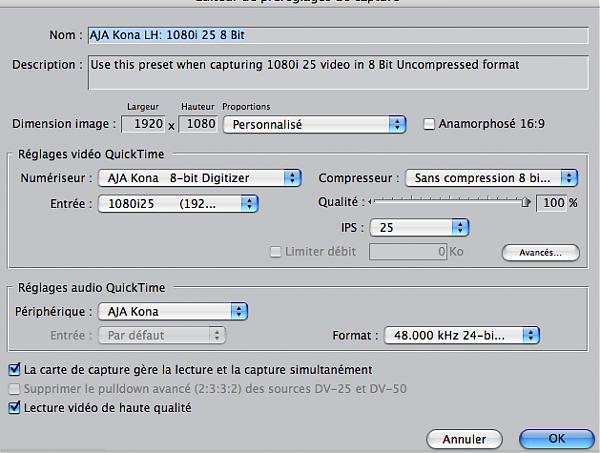The height and width of the screenshot is (453, 600).
Task: Open the Périphérique audio dropdown
Action: pyautogui.click(x=173, y=311)
